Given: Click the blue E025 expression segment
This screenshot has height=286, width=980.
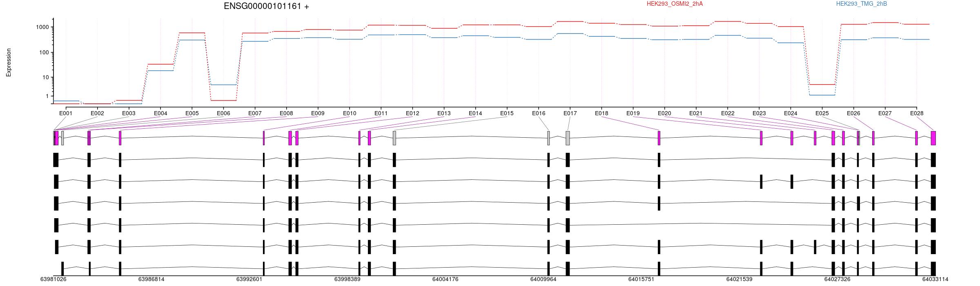Looking at the screenshot, I should pyautogui.click(x=822, y=95).
